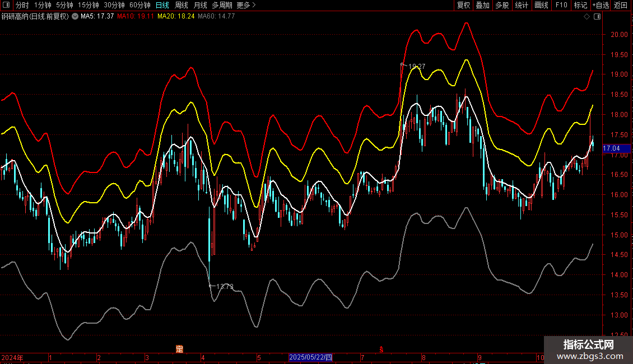Image resolution: width=633 pixels, height=364 pixels.
Task: Click month 10 on the time axis
Action: (540, 357)
